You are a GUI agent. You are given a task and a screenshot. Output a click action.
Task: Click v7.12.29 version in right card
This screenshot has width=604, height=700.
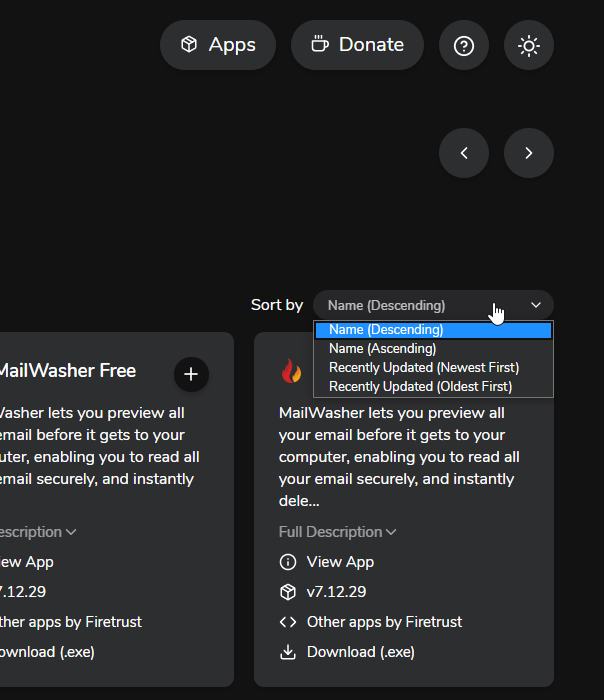click(336, 592)
